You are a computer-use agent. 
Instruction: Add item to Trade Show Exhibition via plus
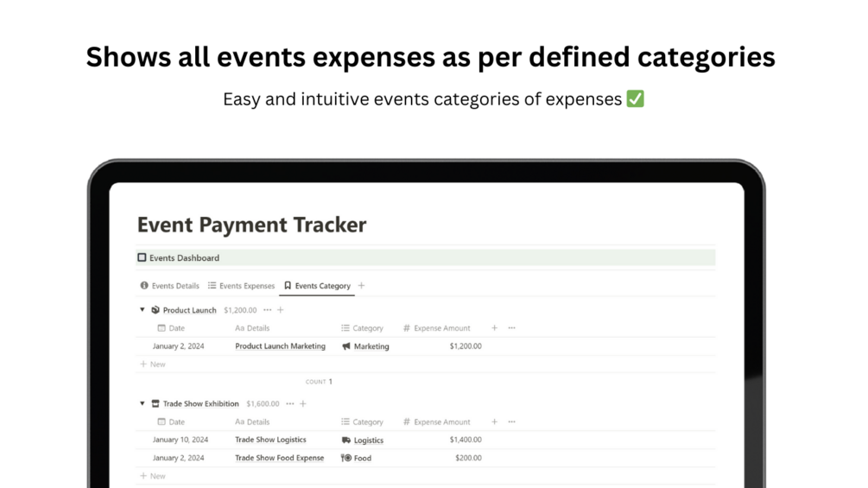point(303,403)
